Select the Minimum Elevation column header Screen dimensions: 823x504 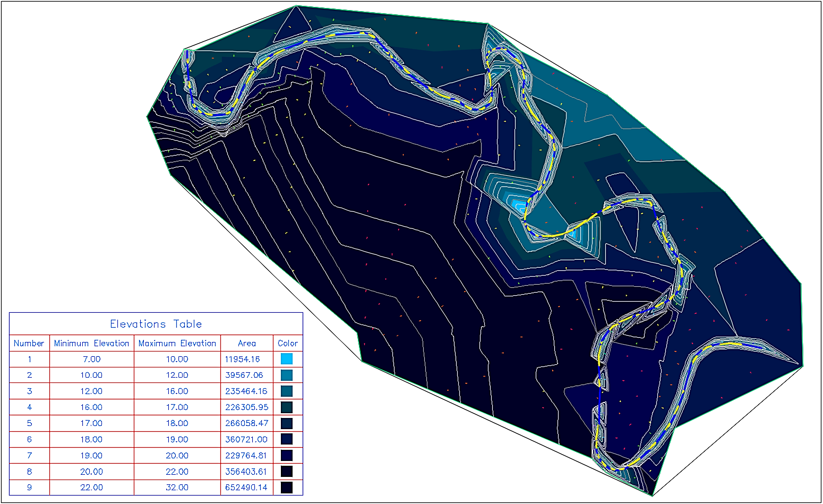91,343
